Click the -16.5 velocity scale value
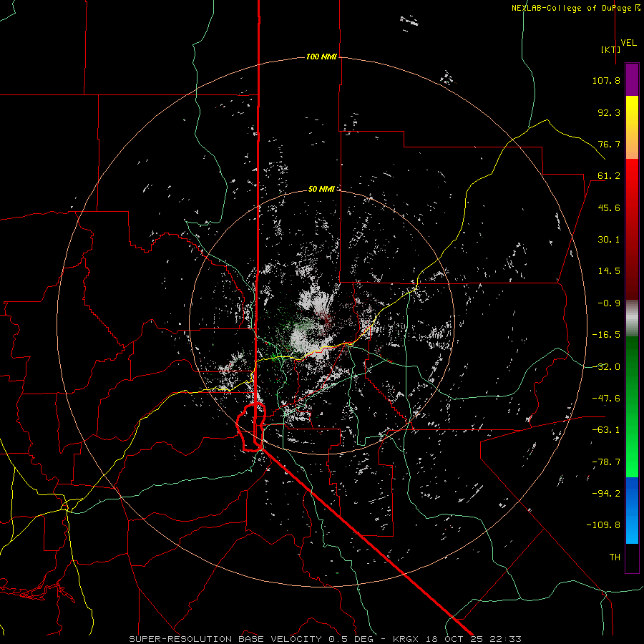Image resolution: width=644 pixels, height=644 pixels. 606,335
